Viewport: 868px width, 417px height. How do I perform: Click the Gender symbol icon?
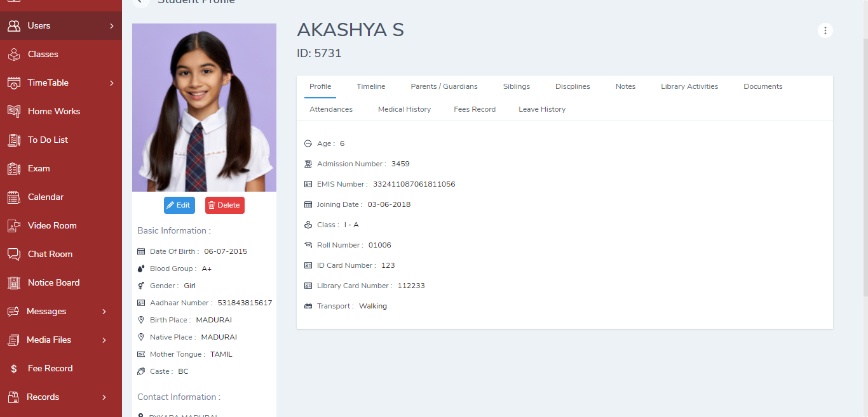(x=141, y=286)
